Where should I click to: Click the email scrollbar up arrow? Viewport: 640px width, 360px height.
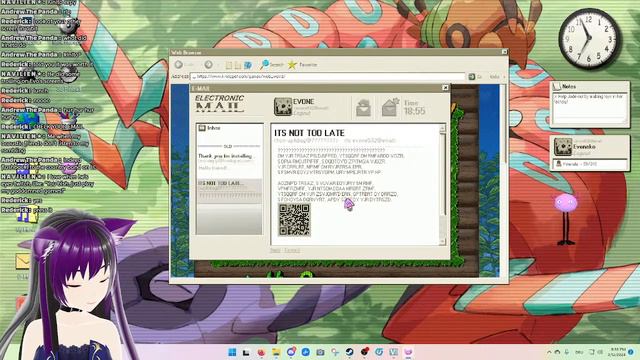[x=442, y=129]
